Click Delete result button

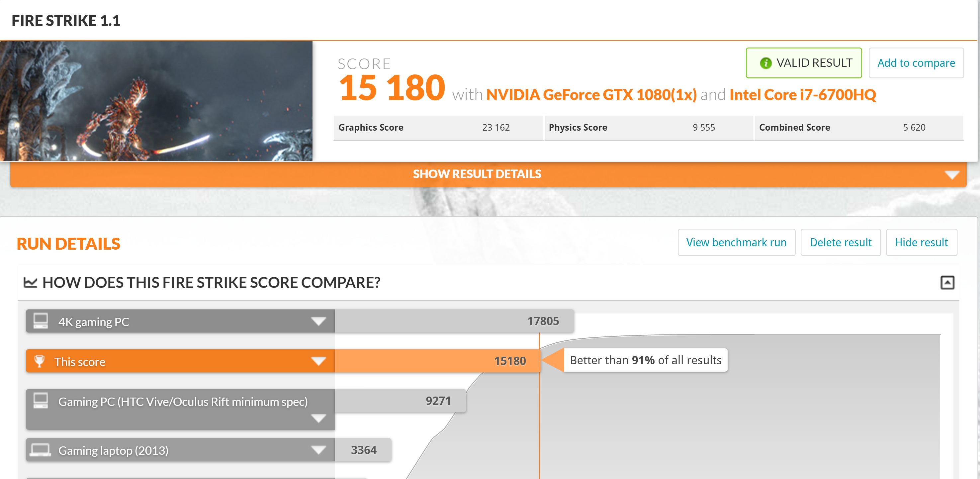tap(841, 243)
